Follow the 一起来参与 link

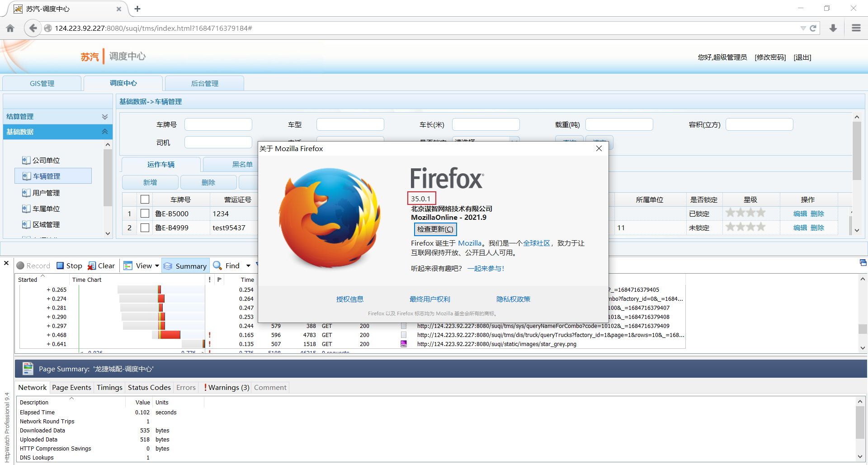point(486,268)
